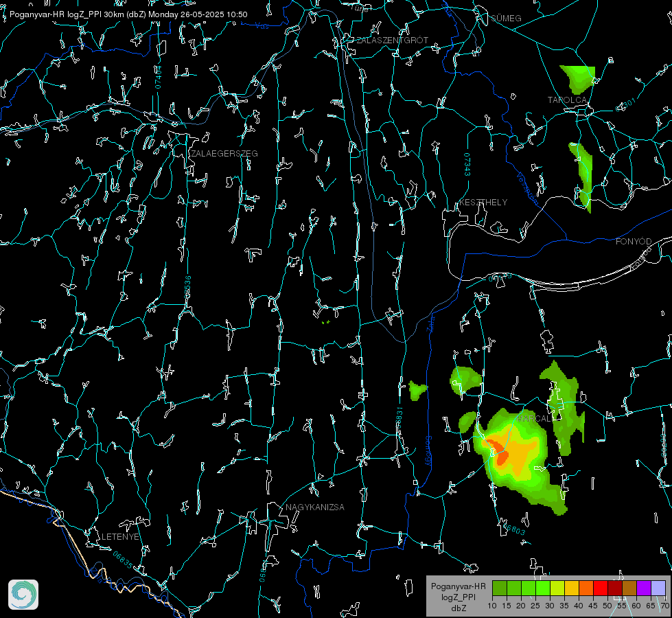Viewport: 672px width, 618px height.
Task: Click the TAPOLCA city label
Action: point(567,100)
